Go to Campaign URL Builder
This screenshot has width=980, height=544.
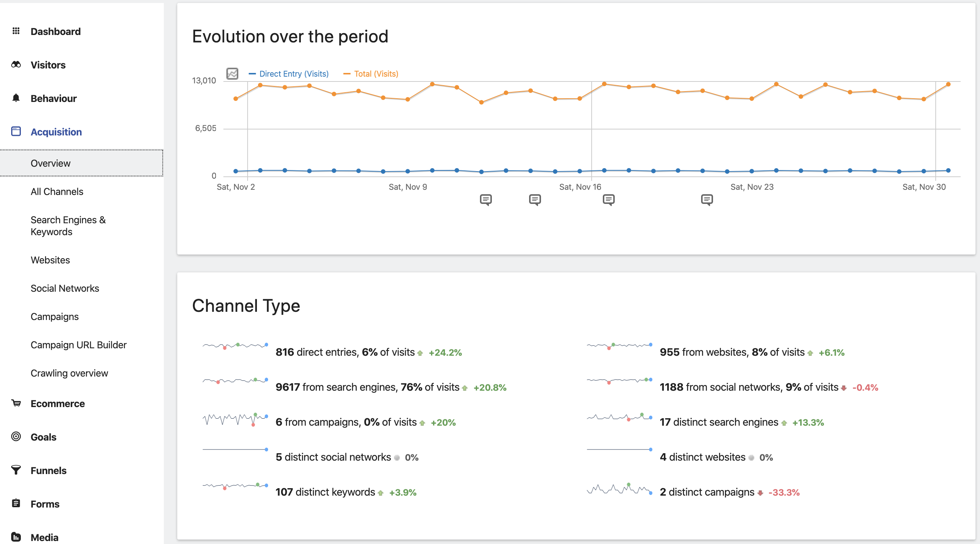pyautogui.click(x=79, y=345)
